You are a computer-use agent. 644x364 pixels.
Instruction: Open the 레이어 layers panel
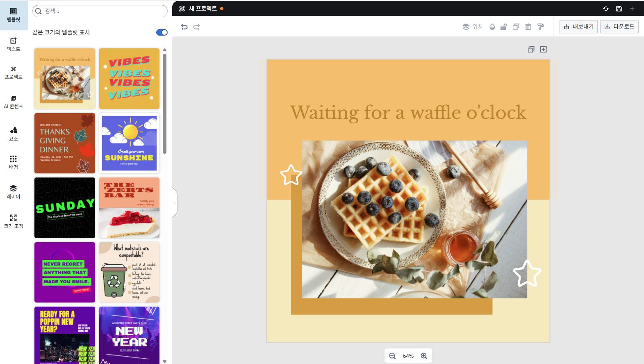coord(14,192)
